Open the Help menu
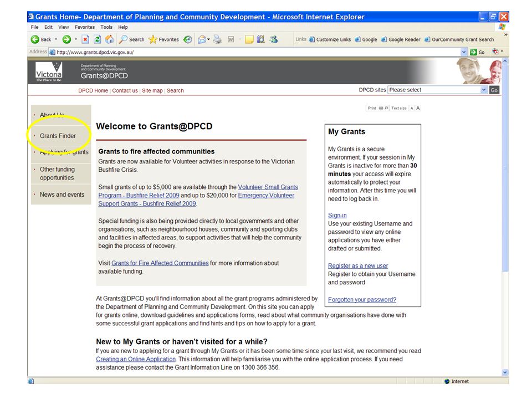Screen dimensions: 532x399 click(x=123, y=27)
